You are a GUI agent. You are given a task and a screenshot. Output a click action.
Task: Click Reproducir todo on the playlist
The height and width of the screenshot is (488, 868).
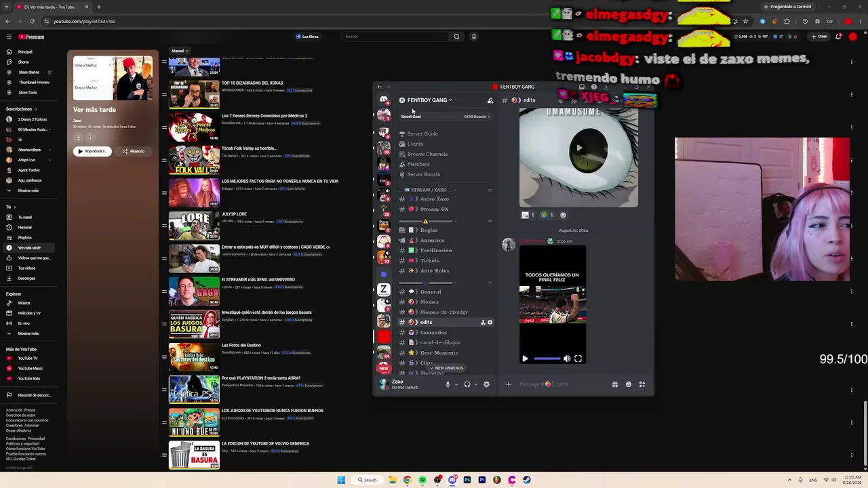pyautogui.click(x=92, y=151)
